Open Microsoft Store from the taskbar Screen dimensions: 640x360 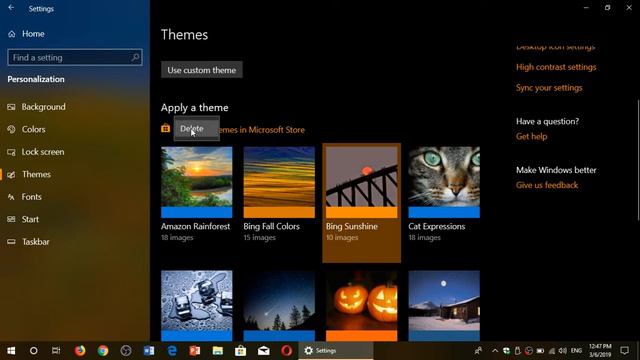240,351
